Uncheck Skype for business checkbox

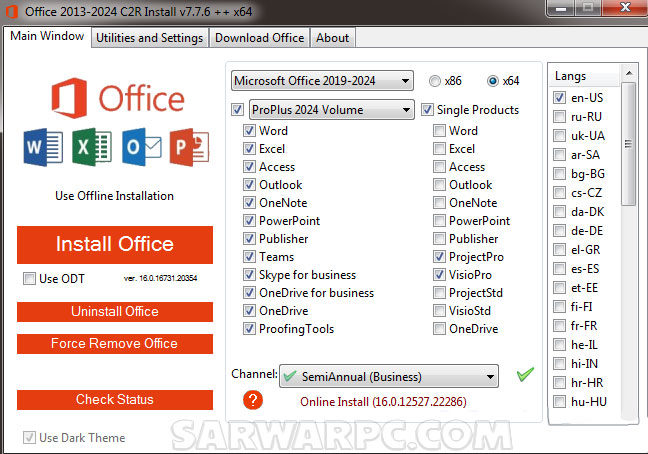(x=249, y=275)
